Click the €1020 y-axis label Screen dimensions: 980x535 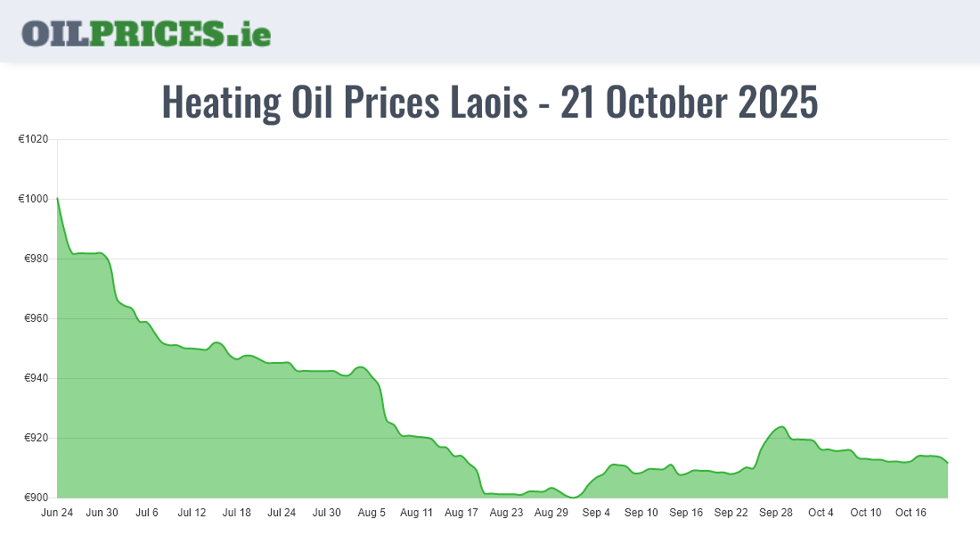[x=36, y=139]
